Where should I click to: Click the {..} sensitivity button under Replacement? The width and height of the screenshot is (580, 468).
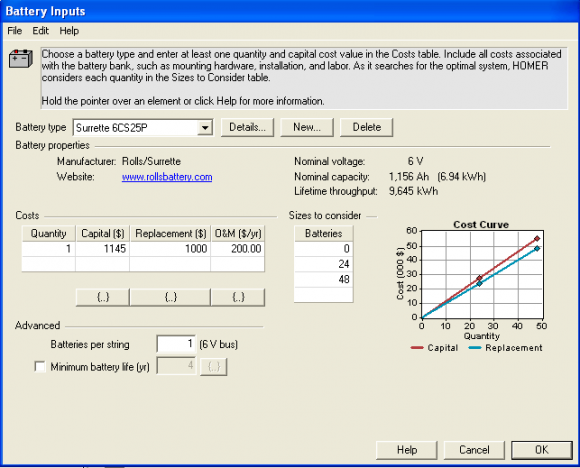point(170,297)
